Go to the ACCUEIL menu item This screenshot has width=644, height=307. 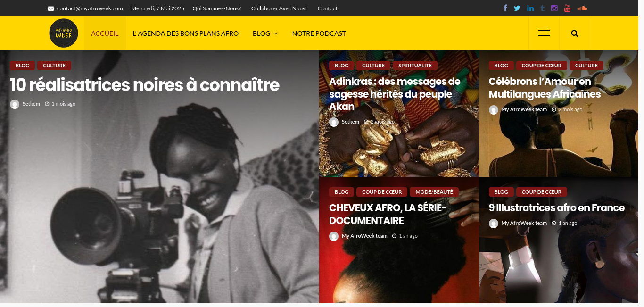[105, 33]
